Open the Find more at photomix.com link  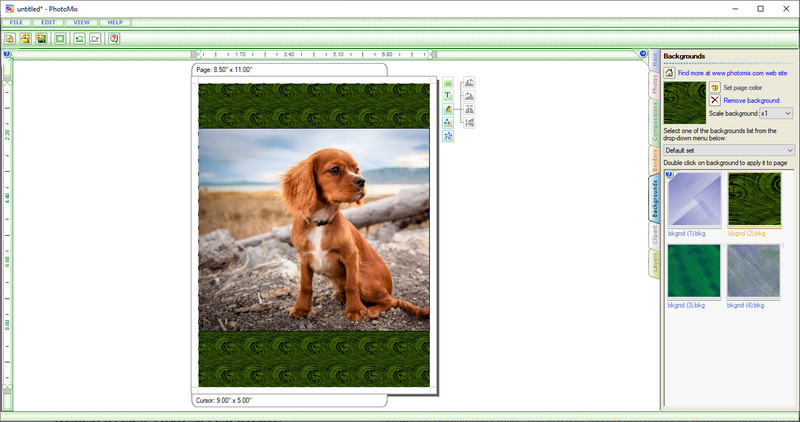click(732, 73)
